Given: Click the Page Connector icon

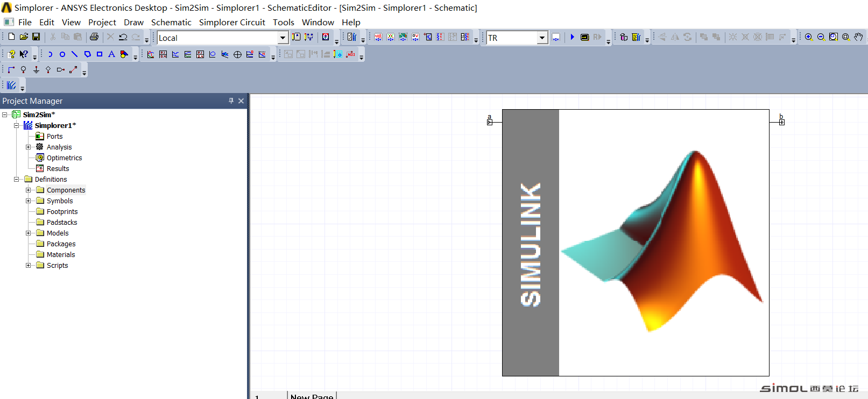Looking at the screenshot, I should [x=61, y=69].
